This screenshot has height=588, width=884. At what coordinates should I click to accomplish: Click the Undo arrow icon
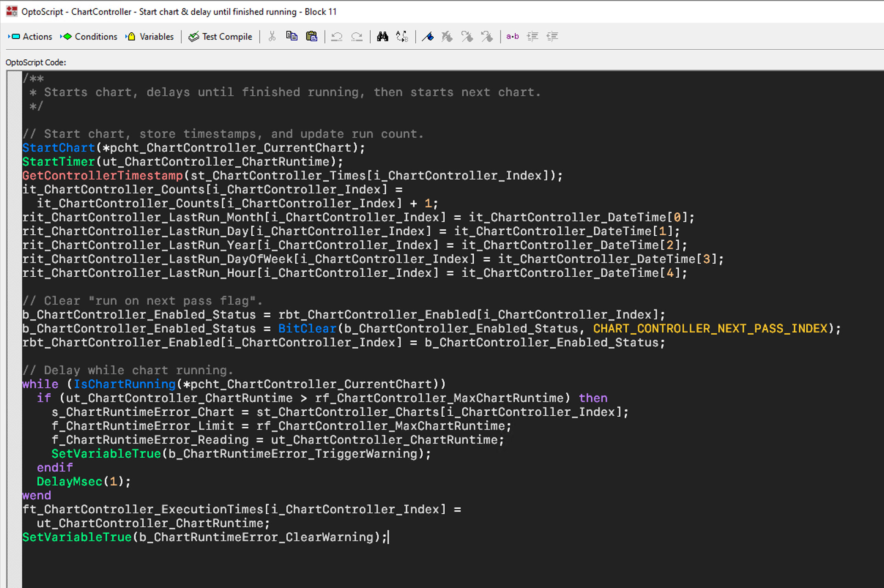(x=337, y=37)
